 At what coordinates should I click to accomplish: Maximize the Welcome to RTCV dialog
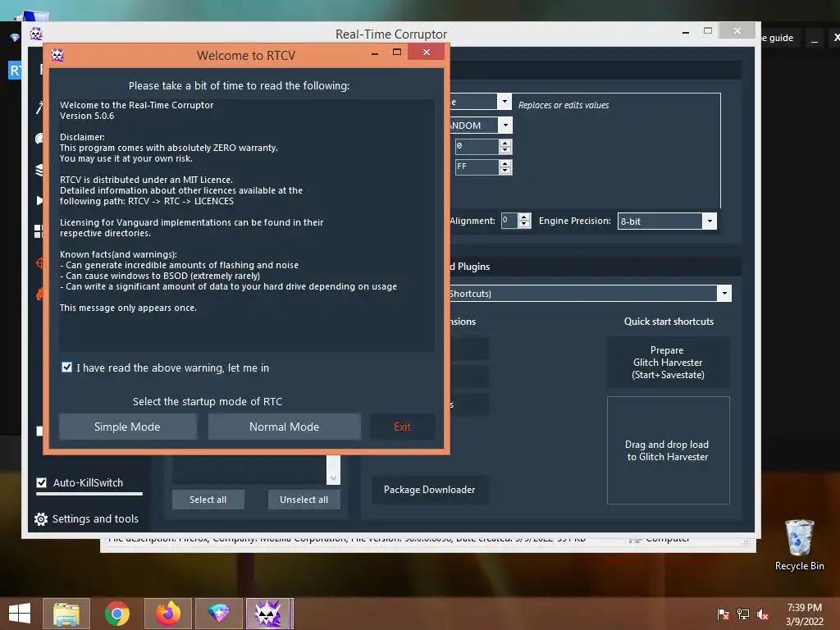397,52
